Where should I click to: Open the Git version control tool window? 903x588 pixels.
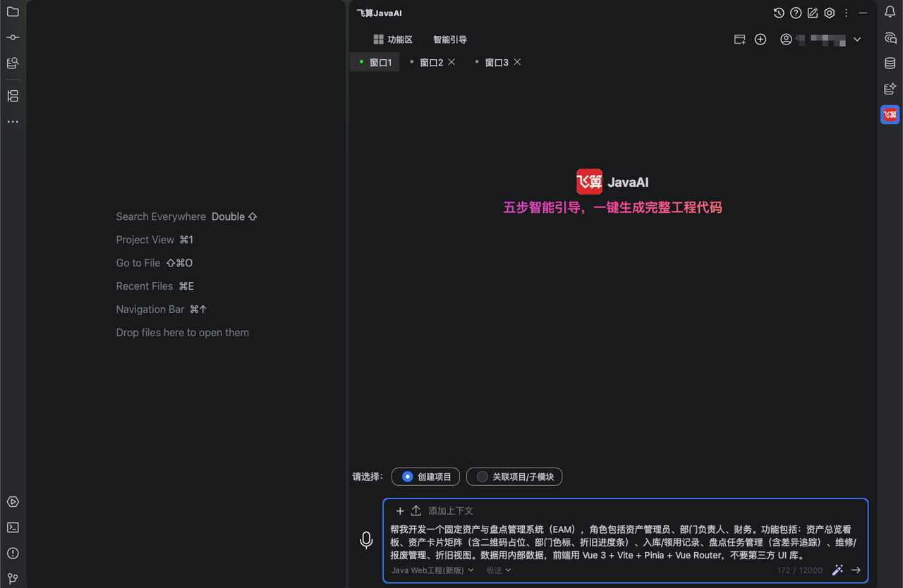pyautogui.click(x=13, y=578)
